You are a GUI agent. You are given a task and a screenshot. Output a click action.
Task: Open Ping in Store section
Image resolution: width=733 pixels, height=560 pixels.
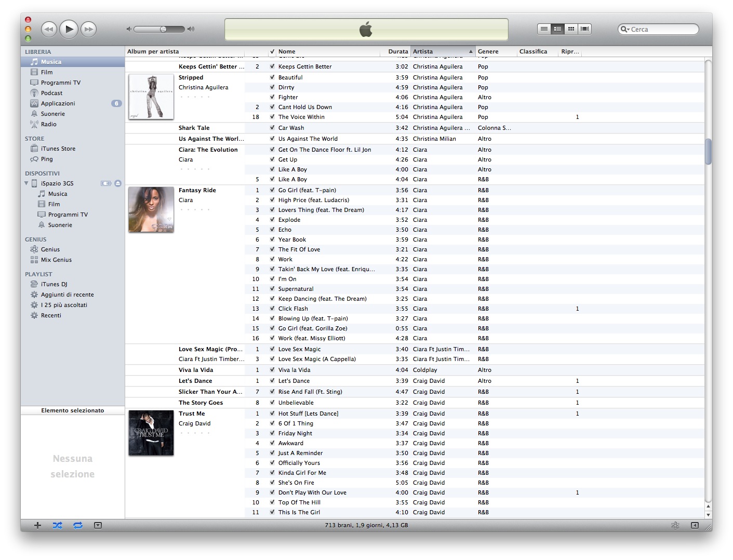click(73, 159)
